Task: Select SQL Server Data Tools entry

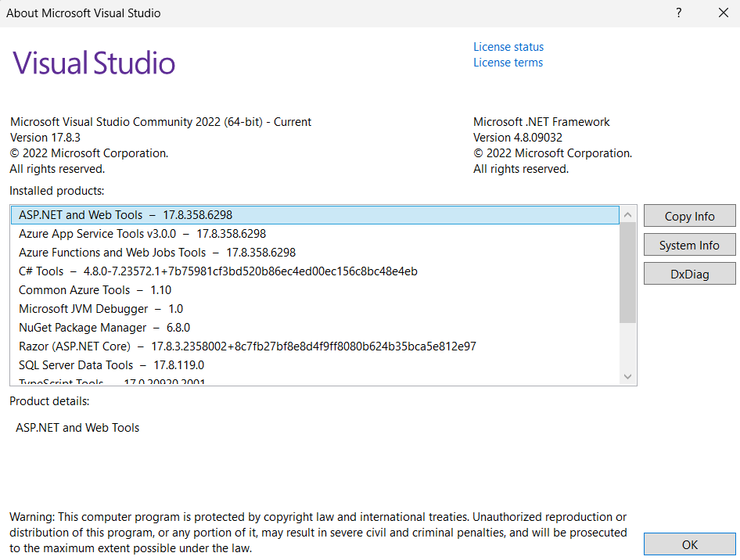Action: [314, 365]
